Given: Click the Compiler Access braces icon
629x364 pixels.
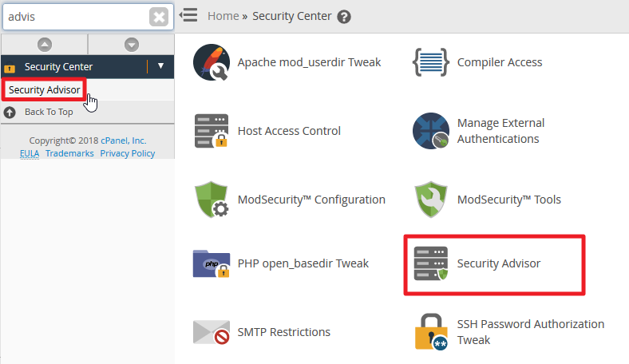Looking at the screenshot, I should pos(431,63).
